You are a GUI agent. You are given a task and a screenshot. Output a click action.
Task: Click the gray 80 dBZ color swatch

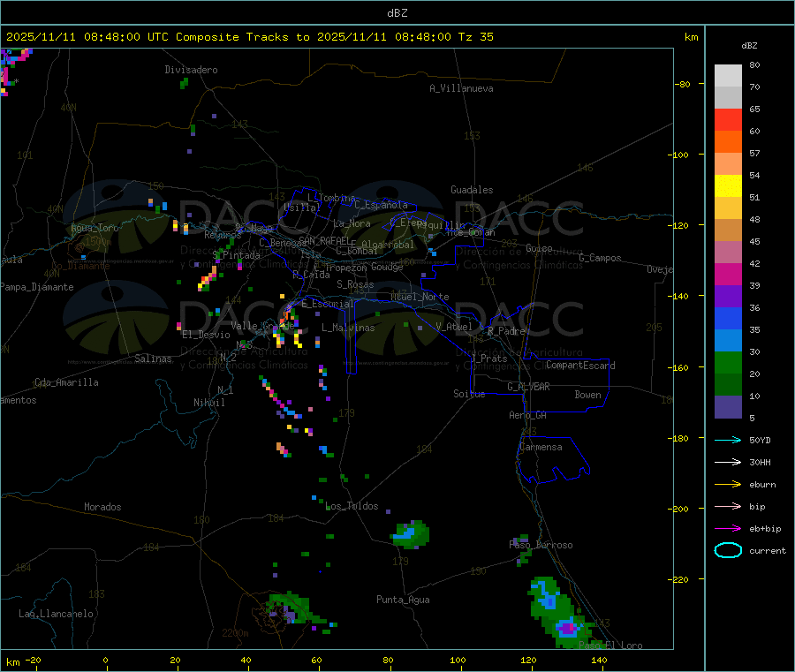tap(728, 76)
